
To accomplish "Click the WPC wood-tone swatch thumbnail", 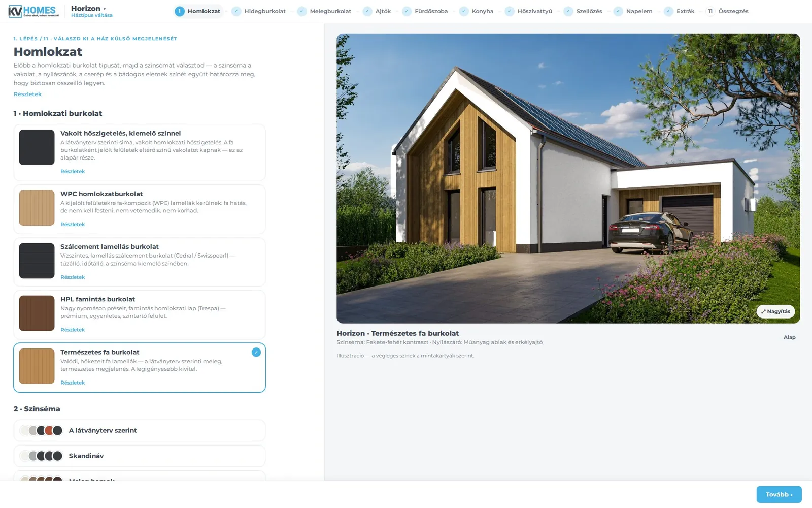I will pos(37,208).
